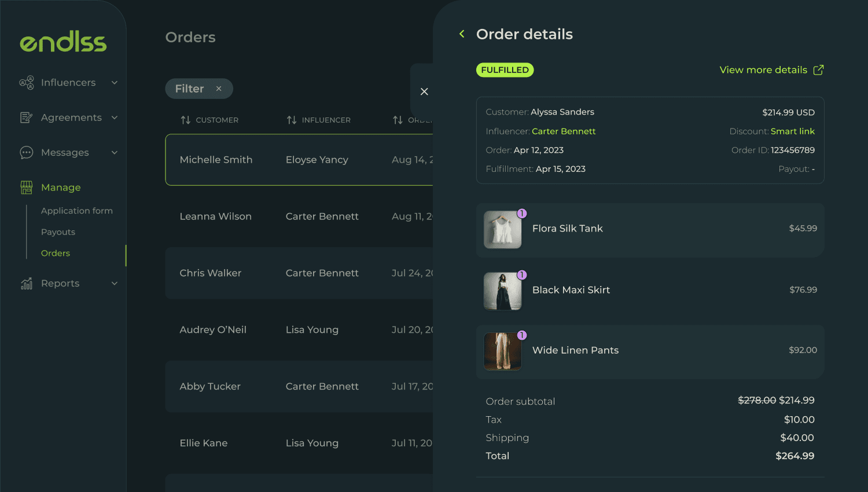
Task: Select the Abby Tucker order row
Action: coord(299,387)
